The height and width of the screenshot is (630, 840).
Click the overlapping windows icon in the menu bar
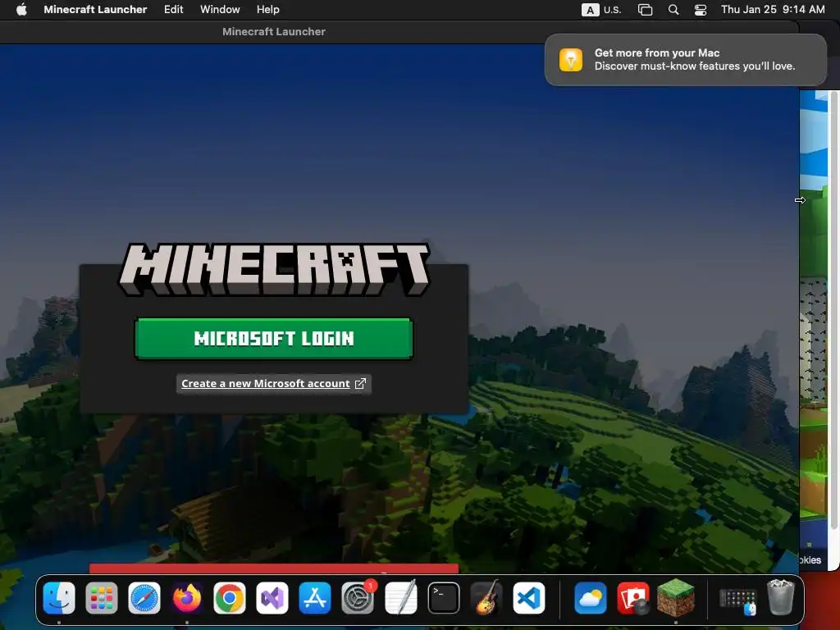tap(645, 10)
